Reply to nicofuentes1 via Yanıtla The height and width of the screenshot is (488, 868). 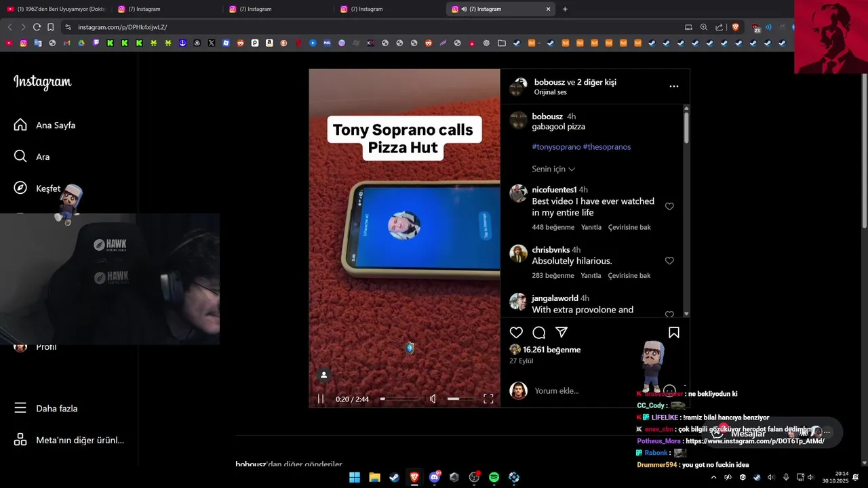pos(591,227)
